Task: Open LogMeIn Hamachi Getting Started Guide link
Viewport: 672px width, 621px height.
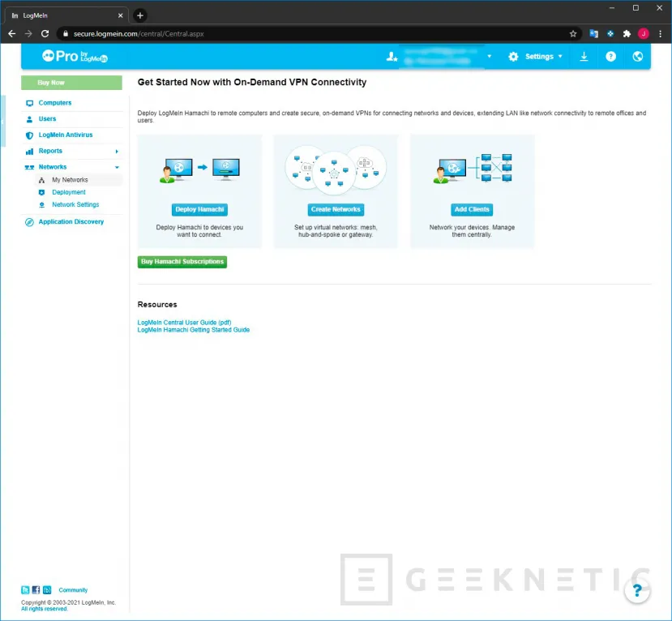Action: point(193,330)
